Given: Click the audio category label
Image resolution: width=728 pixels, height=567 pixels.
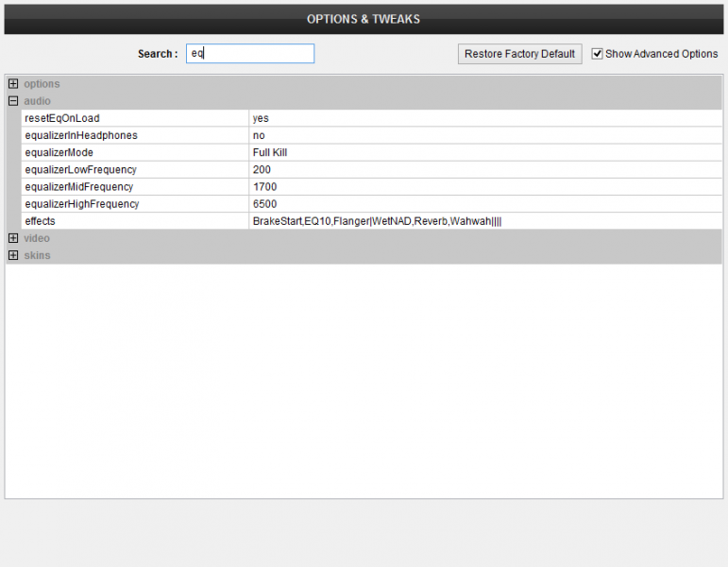Looking at the screenshot, I should (x=37, y=101).
